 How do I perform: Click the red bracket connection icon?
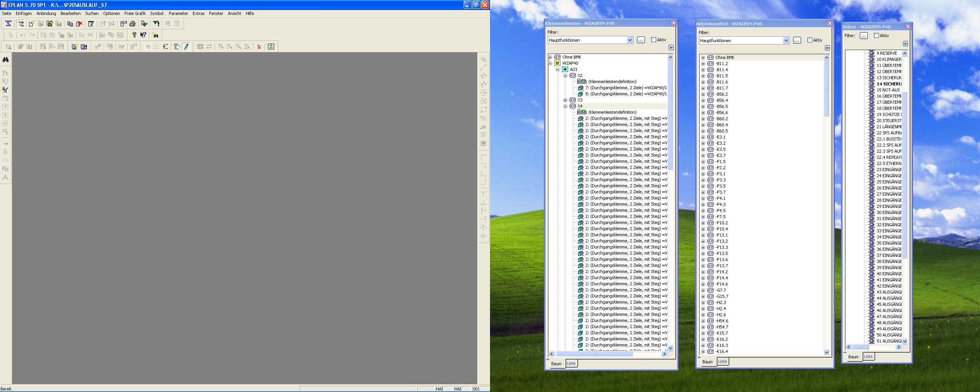coord(165,47)
